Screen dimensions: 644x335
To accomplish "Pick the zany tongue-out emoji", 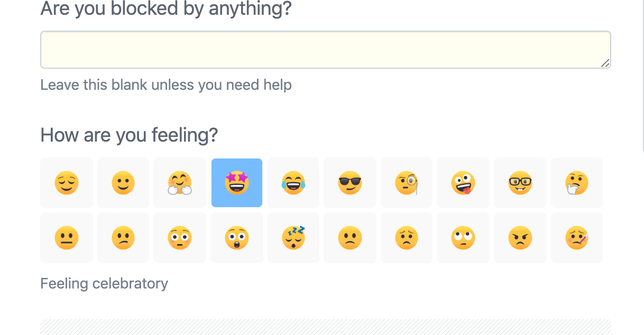I will (x=463, y=183).
